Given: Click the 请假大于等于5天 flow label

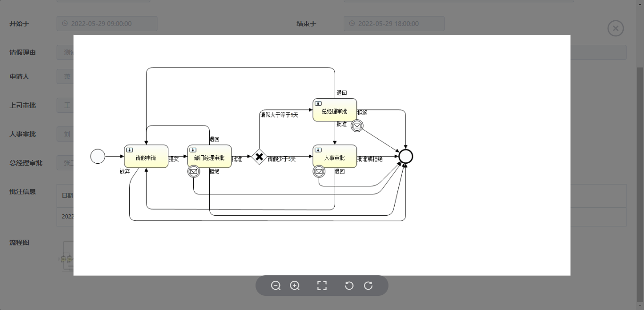Looking at the screenshot, I should [x=279, y=115].
